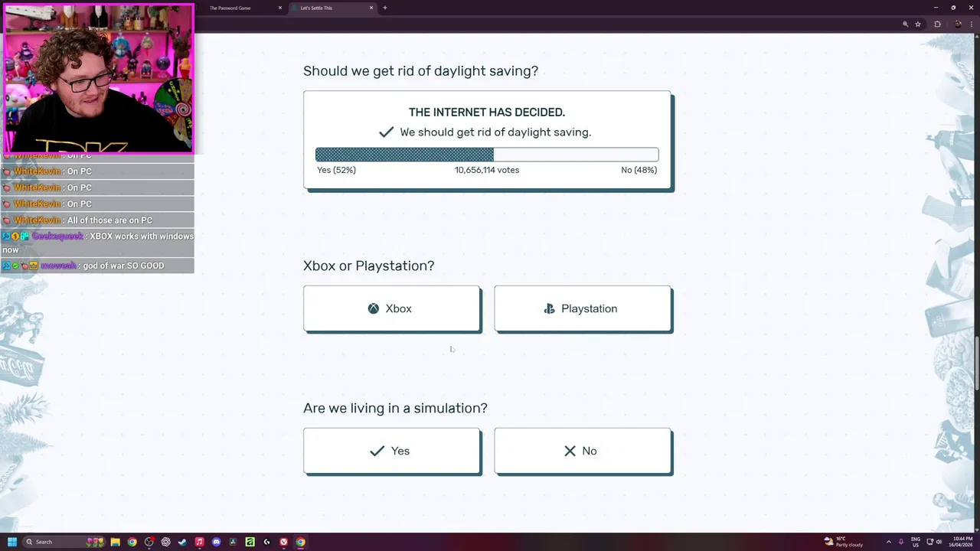The image size is (980, 551).
Task: Bookmark this page with the star icon
Action: point(918,24)
